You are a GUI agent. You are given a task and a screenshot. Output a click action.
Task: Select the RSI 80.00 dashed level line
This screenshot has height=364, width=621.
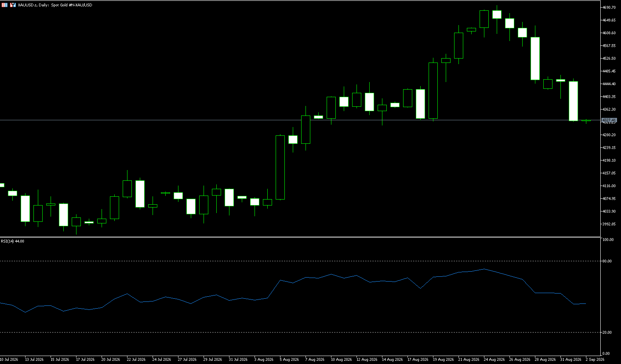[300, 261]
